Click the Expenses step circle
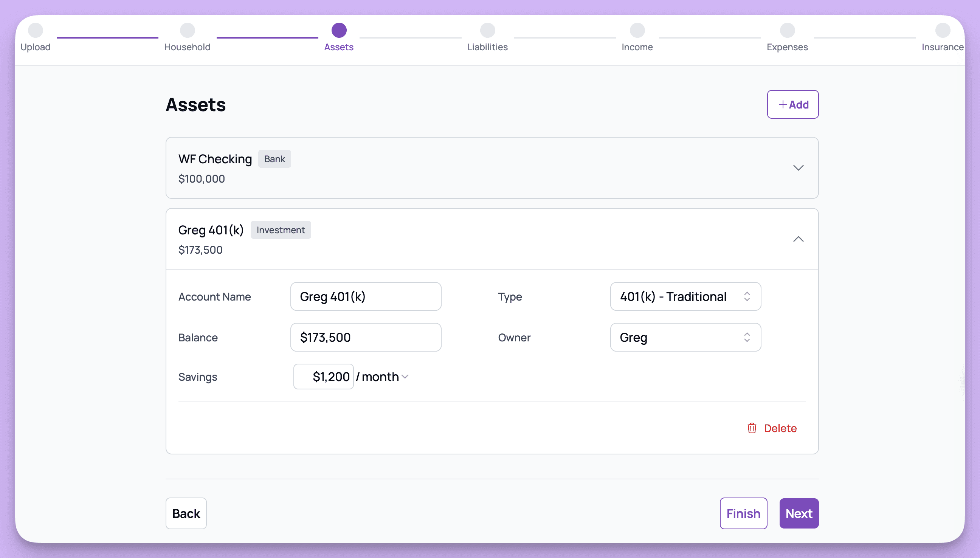The image size is (980, 558). [x=787, y=30]
